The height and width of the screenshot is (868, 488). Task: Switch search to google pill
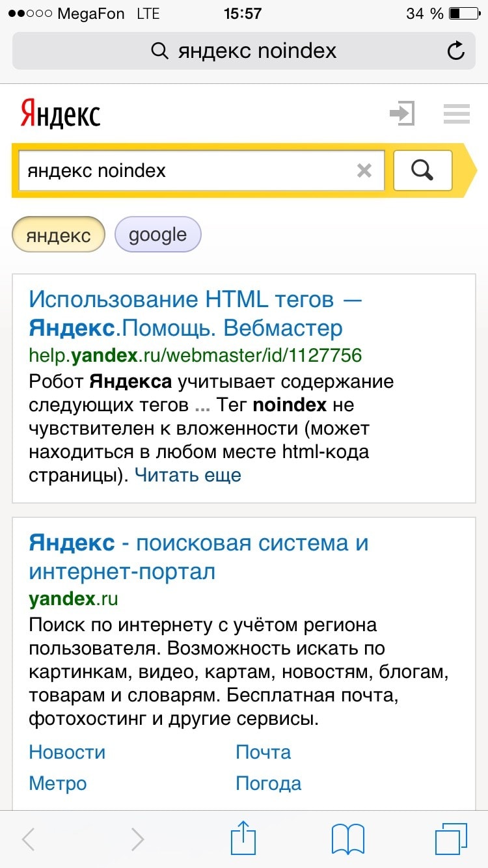click(x=157, y=235)
